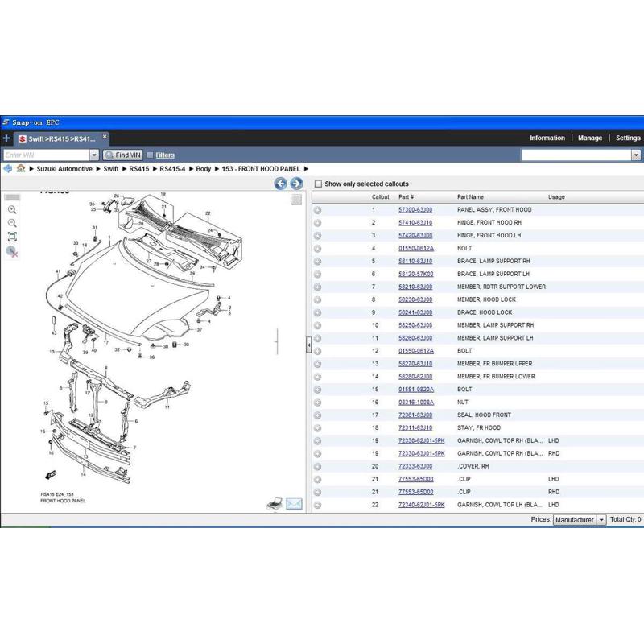Sort by the Part Name column header
The height and width of the screenshot is (644, 644).
(470, 197)
